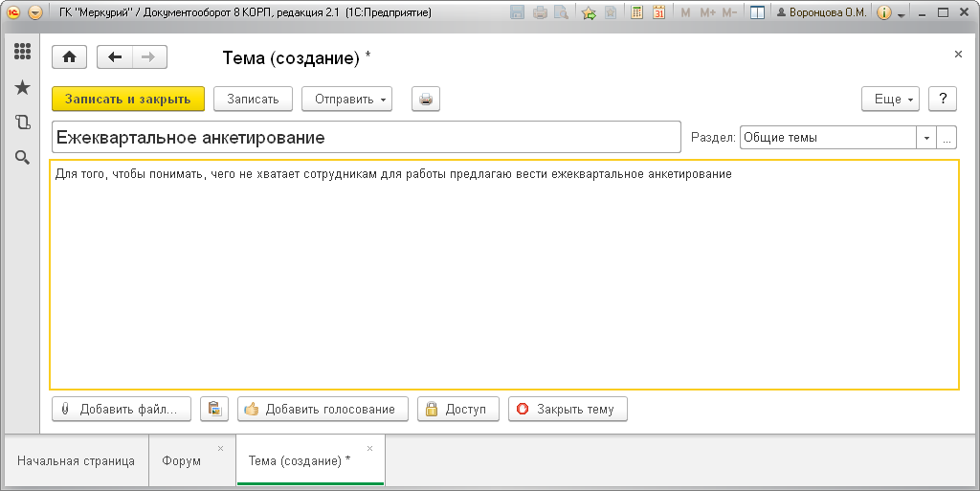Click the printer icon button
Image resolution: width=980 pixels, height=491 pixels.
click(x=426, y=100)
